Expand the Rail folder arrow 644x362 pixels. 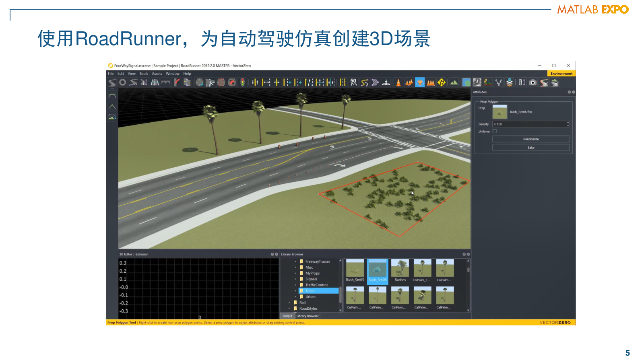pos(289,302)
